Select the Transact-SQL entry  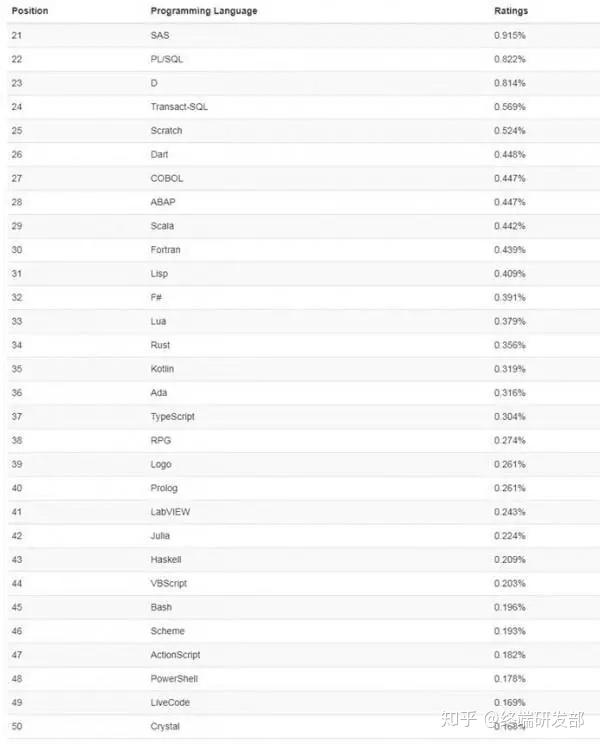tap(179, 107)
